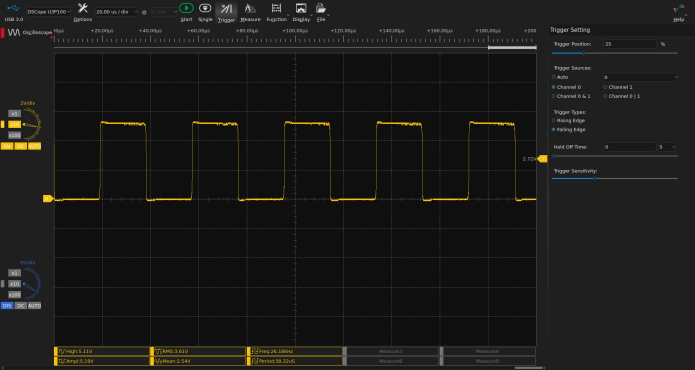Viewport: 695px width, 370px height.
Task: Select Channel 0 trigger source
Action: pos(553,87)
